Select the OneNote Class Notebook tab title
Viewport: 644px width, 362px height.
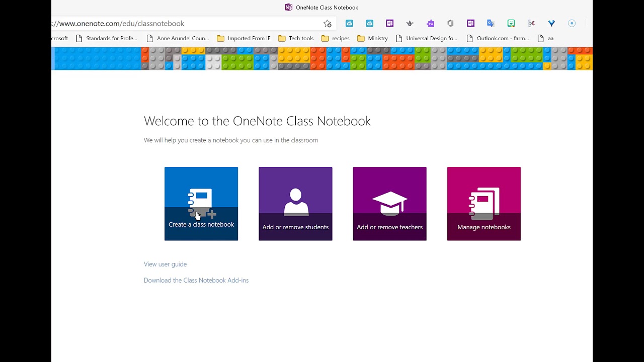tap(327, 8)
